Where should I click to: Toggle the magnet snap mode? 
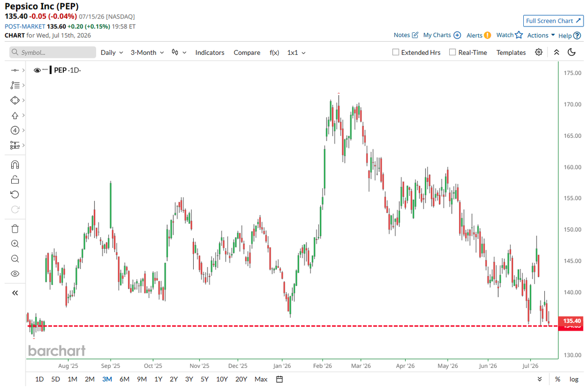coord(15,165)
